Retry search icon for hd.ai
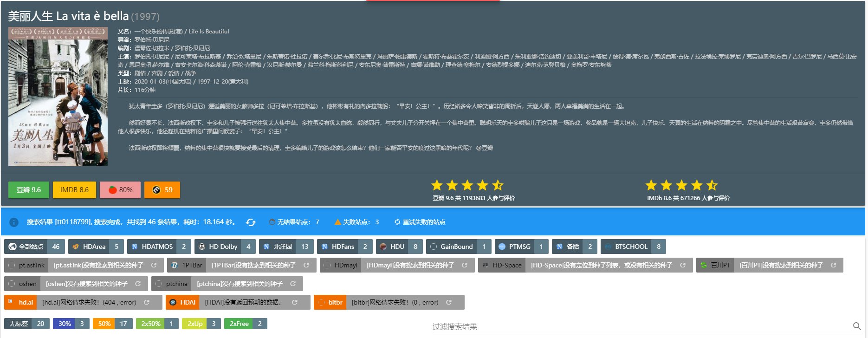The width and height of the screenshot is (868, 338). [147, 302]
